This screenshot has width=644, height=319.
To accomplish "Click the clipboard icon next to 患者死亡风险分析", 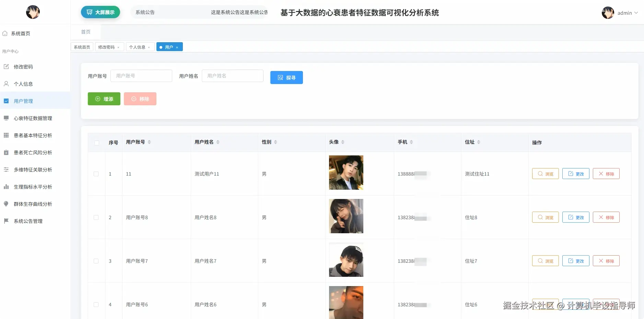I will coord(6,152).
